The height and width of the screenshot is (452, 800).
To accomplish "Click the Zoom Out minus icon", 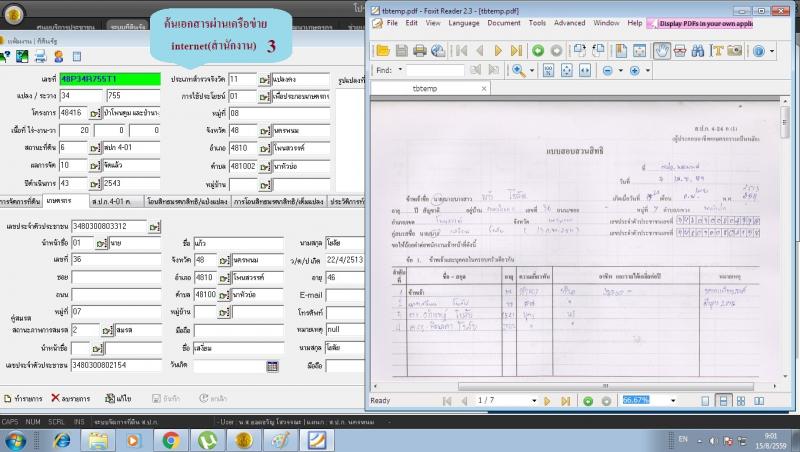I will (607, 70).
